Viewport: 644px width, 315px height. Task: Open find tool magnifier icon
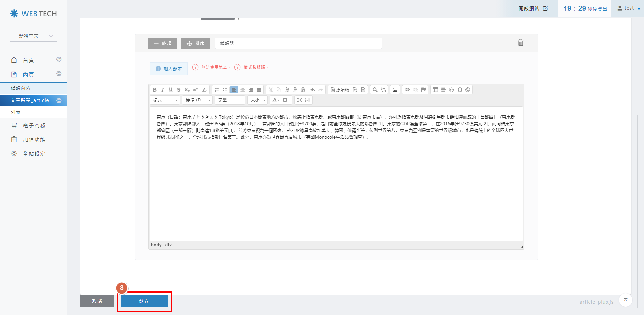375,90
